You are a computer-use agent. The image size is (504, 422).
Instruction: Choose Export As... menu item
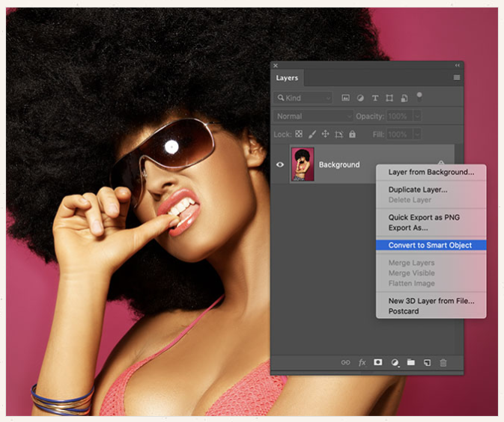pyautogui.click(x=431, y=227)
